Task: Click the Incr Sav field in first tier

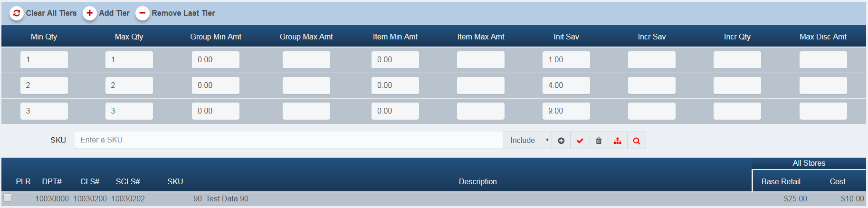Action: tap(651, 60)
